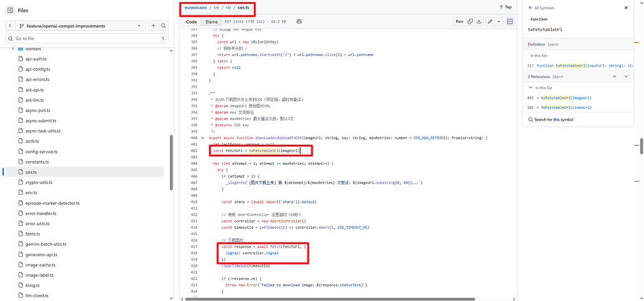Open episode-marker-detector.ts file
644x301 pixels.
tap(52, 203)
